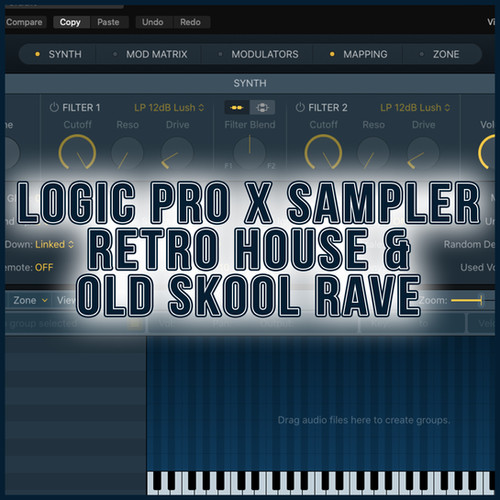Select parallel filter routing icon

tap(262, 107)
